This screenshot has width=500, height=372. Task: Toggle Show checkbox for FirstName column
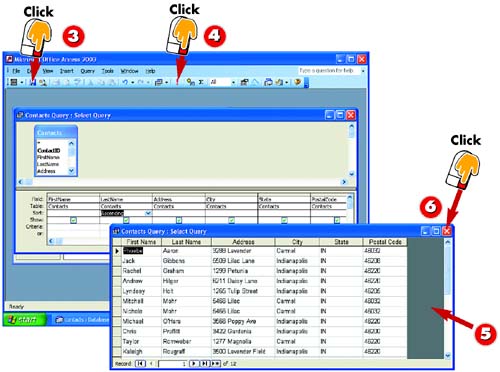pyautogui.click(x=73, y=220)
